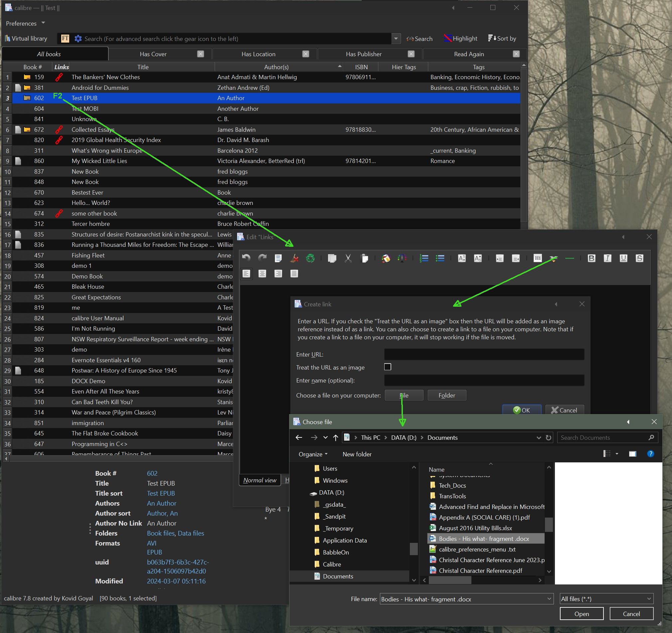
Task: Open the Organize dropdown menu
Action: tap(313, 454)
